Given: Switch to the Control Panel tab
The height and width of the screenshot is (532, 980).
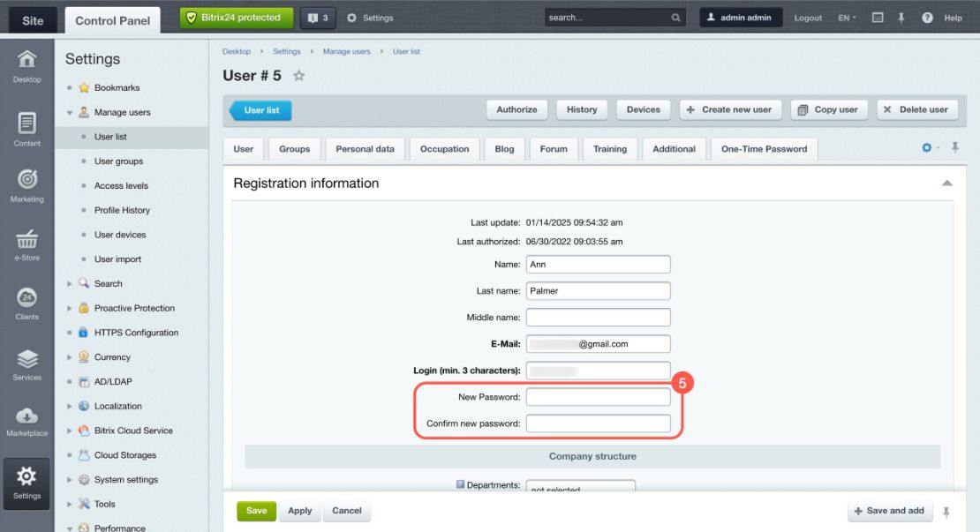Looking at the screenshot, I should (112, 20).
